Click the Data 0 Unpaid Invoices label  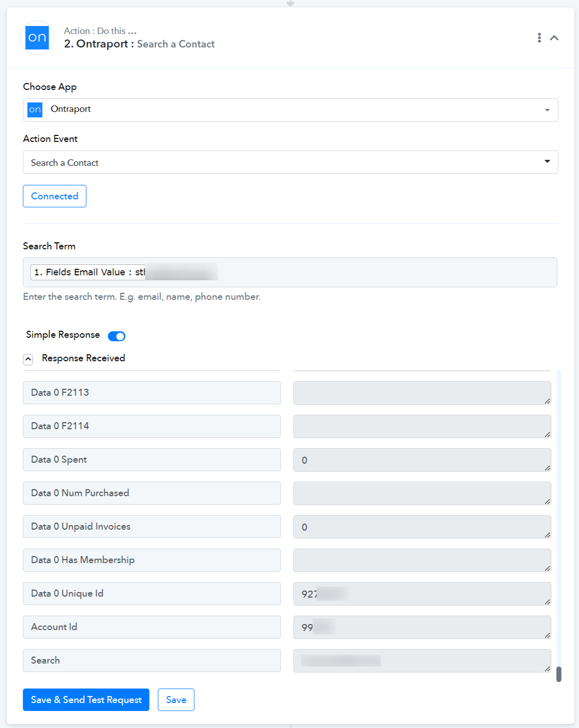151,527
